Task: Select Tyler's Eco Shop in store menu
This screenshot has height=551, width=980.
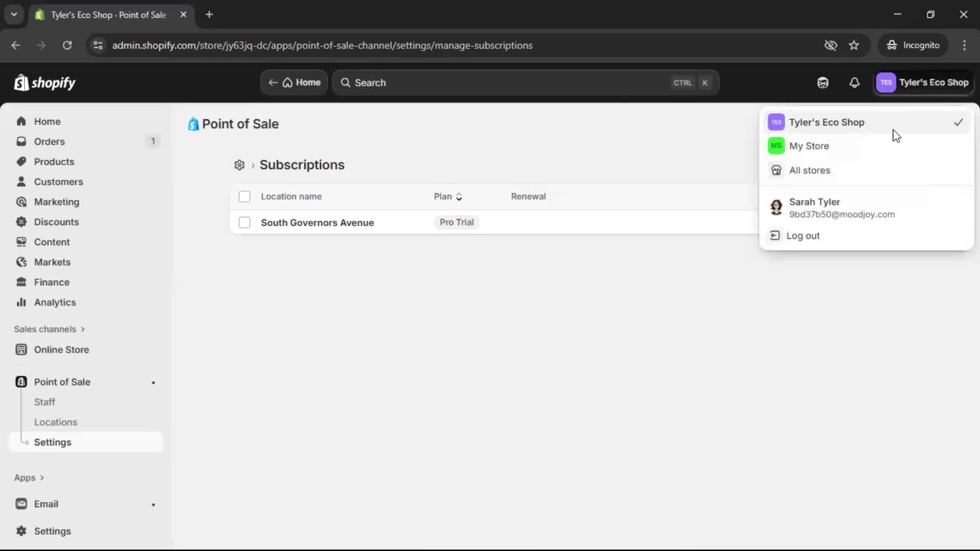Action: [x=867, y=122]
